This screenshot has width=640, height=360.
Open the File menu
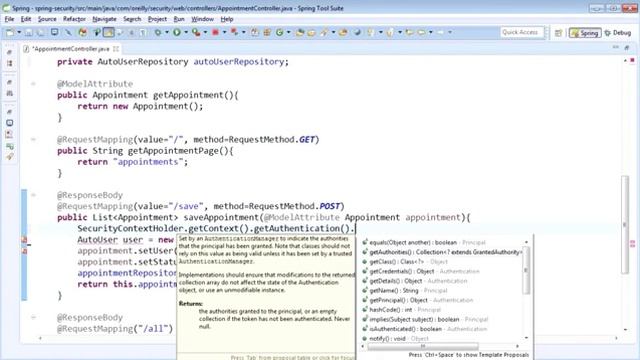tap(9, 19)
